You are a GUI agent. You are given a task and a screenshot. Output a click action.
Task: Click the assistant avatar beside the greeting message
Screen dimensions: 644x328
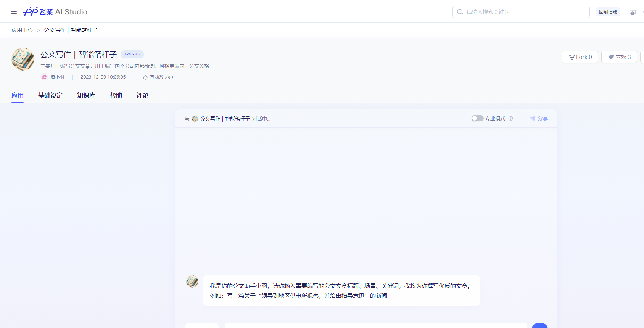[x=192, y=281]
